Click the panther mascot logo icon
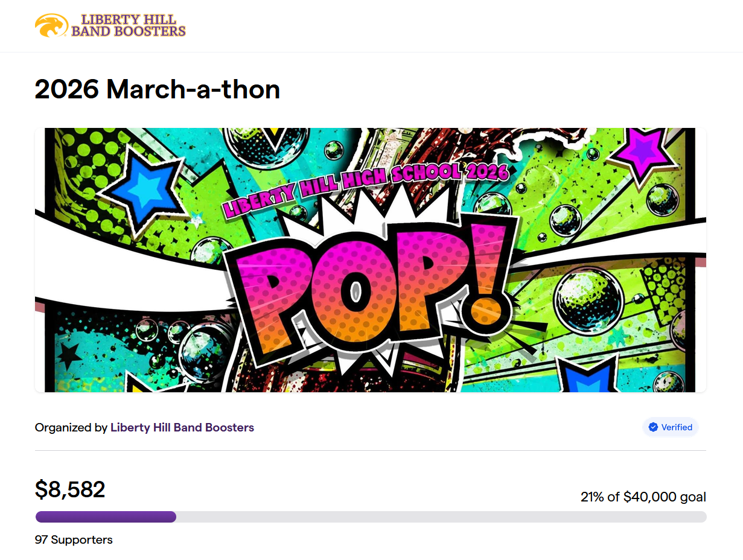This screenshot has height=560, width=743. point(51,25)
